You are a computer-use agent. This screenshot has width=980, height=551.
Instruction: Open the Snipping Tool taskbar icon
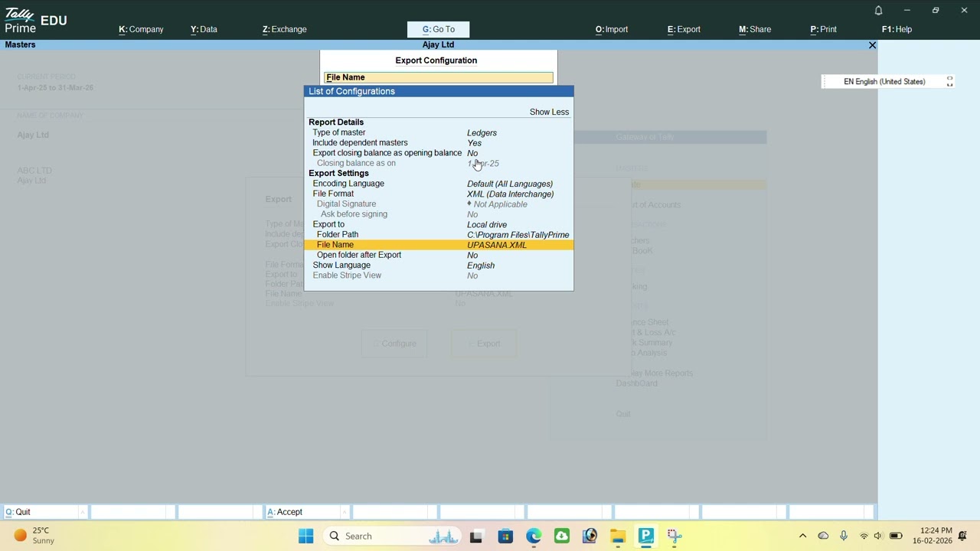[674, 536]
